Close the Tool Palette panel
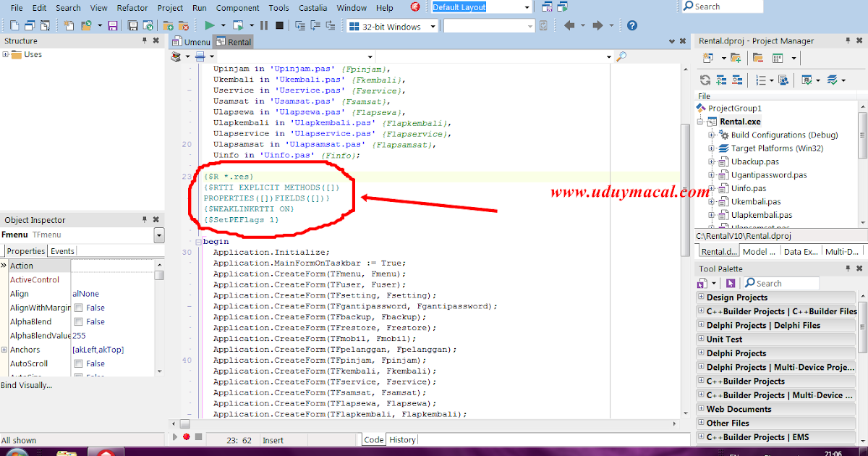The image size is (868, 456). pyautogui.click(x=860, y=269)
